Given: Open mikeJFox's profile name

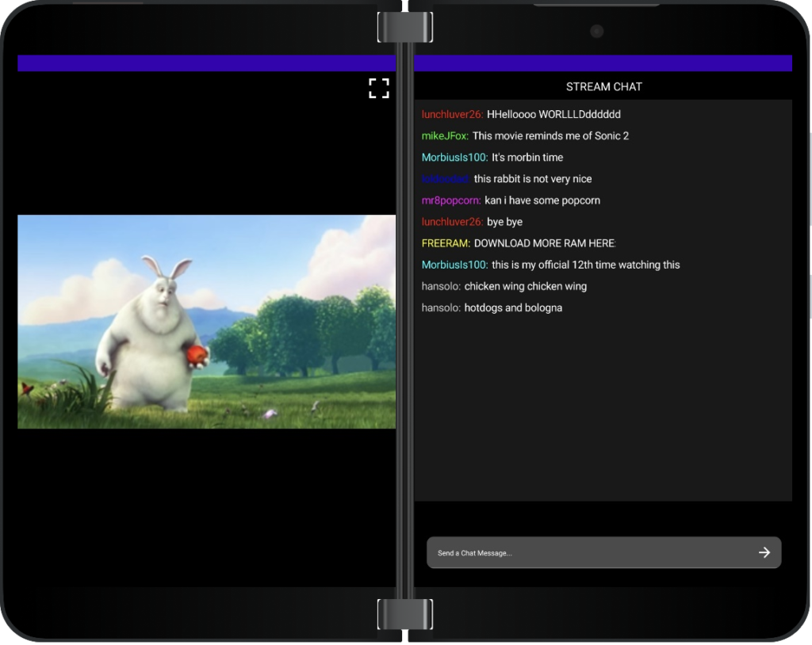Looking at the screenshot, I should 445,135.
